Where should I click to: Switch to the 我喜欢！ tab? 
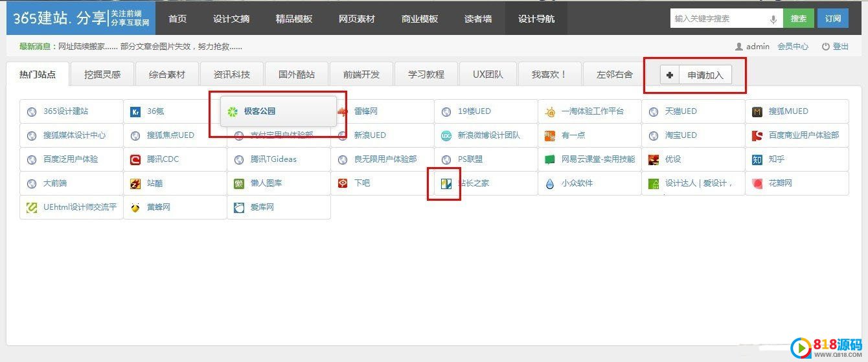click(x=549, y=74)
